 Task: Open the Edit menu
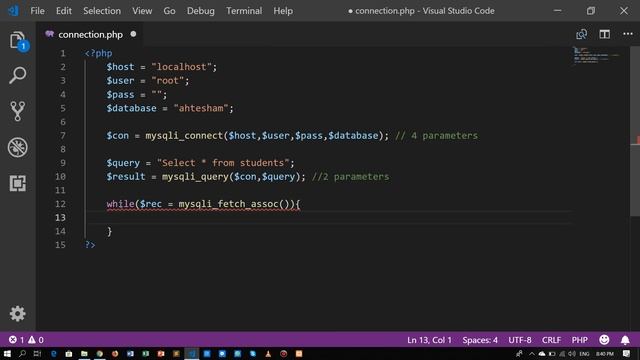(x=64, y=11)
